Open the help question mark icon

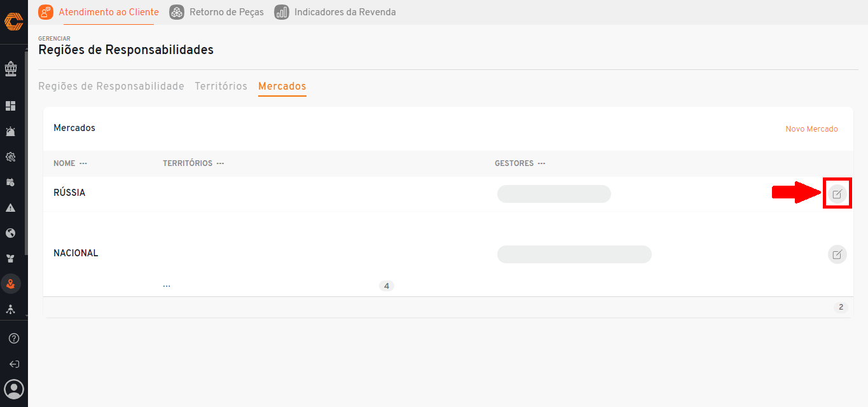[x=14, y=338]
